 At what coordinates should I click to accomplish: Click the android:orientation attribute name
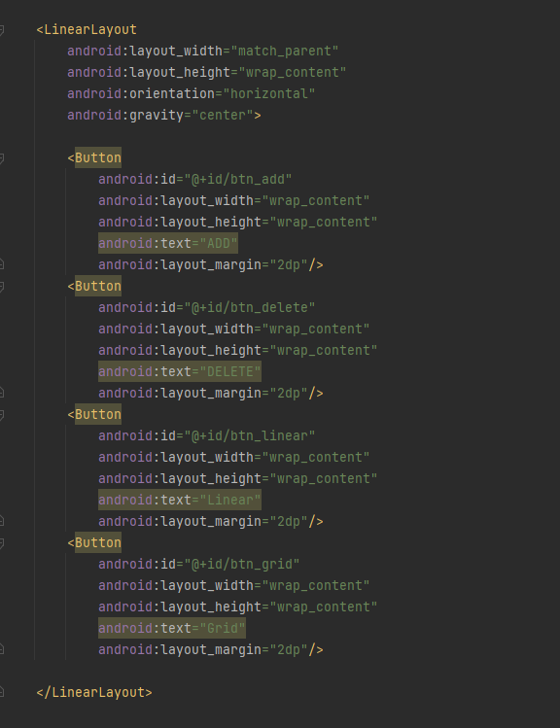click(141, 93)
